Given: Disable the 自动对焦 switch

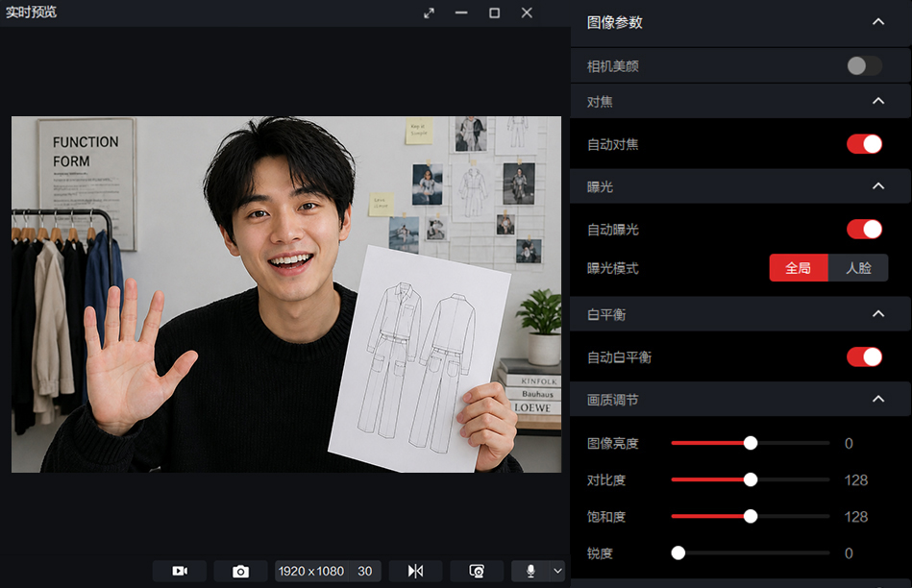Looking at the screenshot, I should 864,144.
